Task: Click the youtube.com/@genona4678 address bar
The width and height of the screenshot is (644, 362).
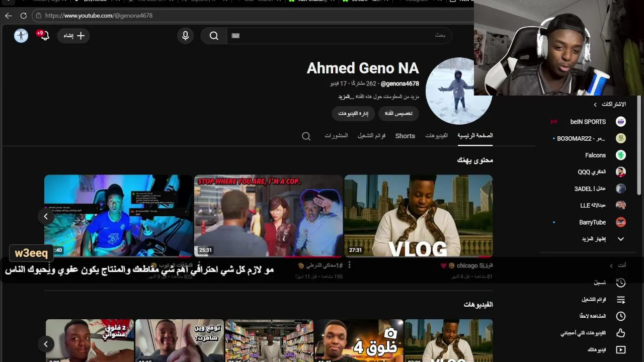Action: (x=252, y=16)
